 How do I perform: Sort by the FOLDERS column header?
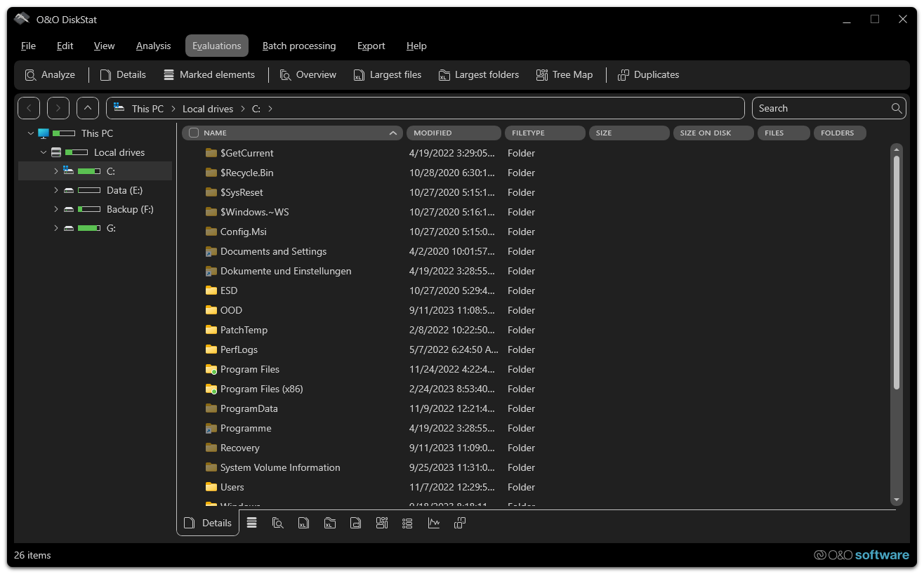(x=840, y=133)
